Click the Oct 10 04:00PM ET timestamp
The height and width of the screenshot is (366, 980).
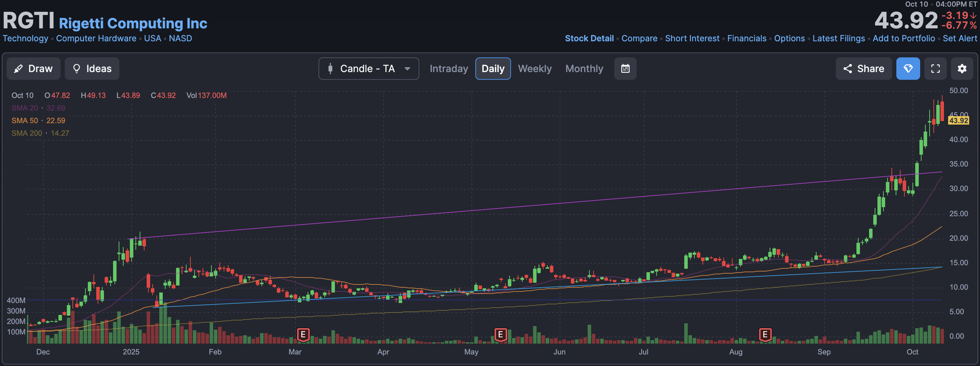point(940,4)
